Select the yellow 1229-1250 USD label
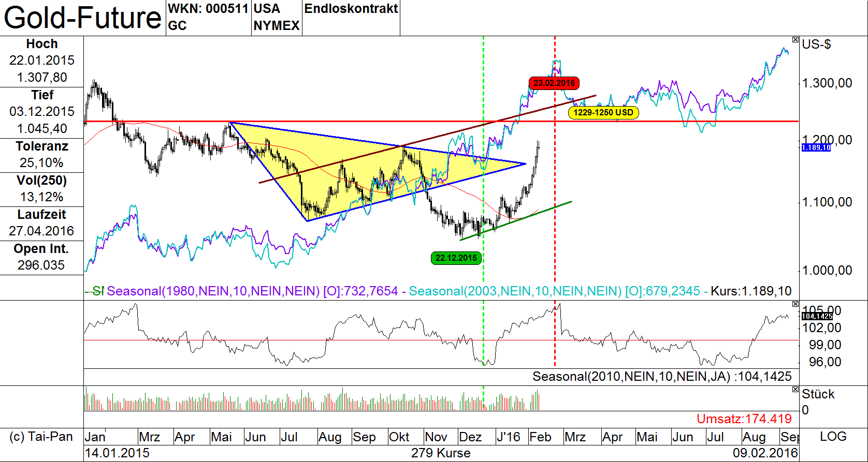868x462 pixels. coord(603,112)
